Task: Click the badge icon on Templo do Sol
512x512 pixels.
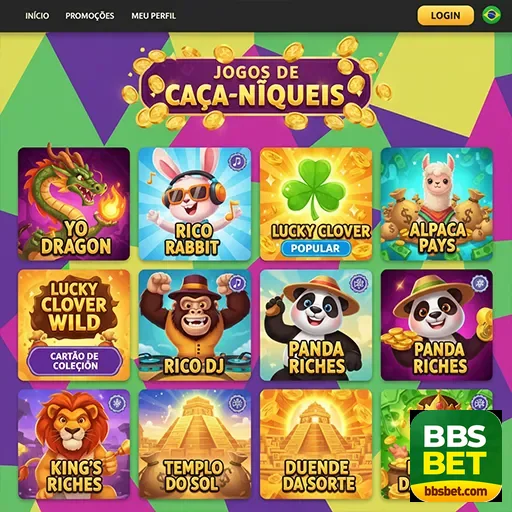Action: (237, 403)
